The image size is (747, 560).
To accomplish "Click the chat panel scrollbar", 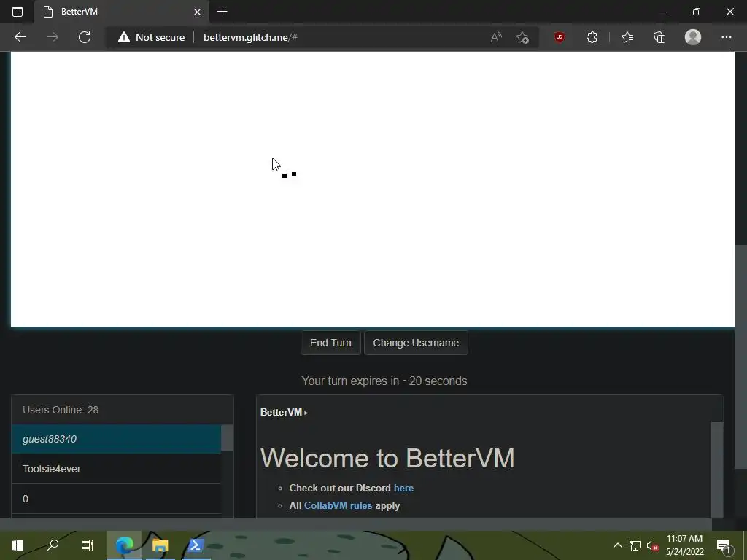I will coord(716,470).
